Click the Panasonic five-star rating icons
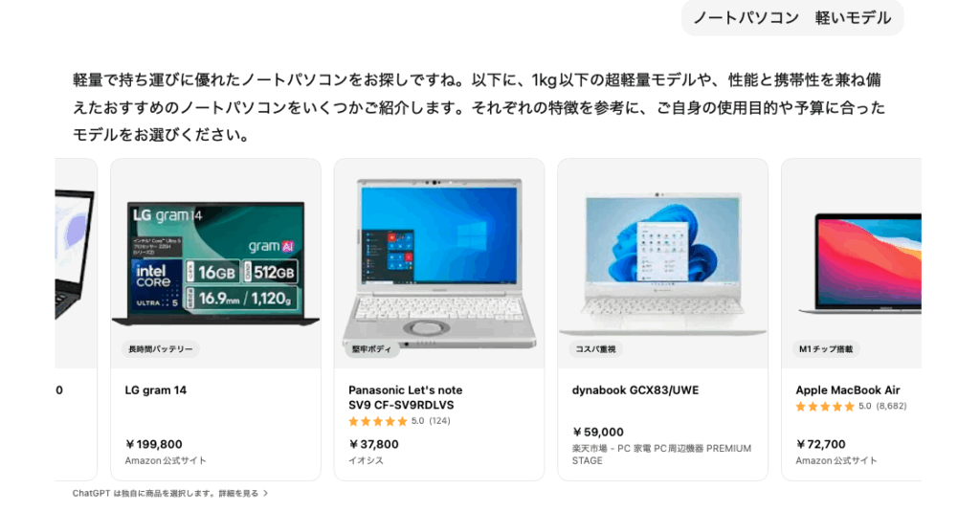This screenshot has width=980, height=512. coord(377,421)
